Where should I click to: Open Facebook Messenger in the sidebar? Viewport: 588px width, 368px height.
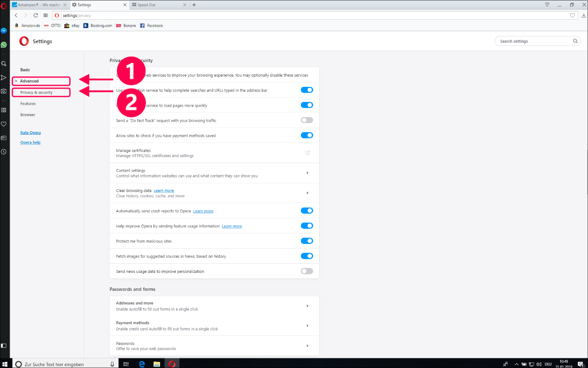4,31
